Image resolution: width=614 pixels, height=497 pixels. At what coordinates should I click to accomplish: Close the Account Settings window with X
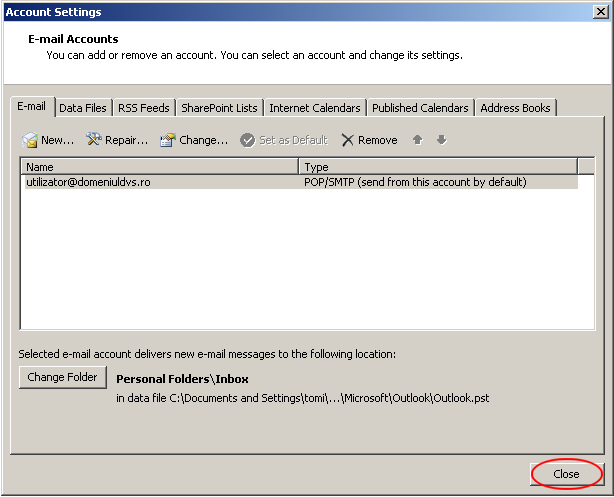(600, 12)
